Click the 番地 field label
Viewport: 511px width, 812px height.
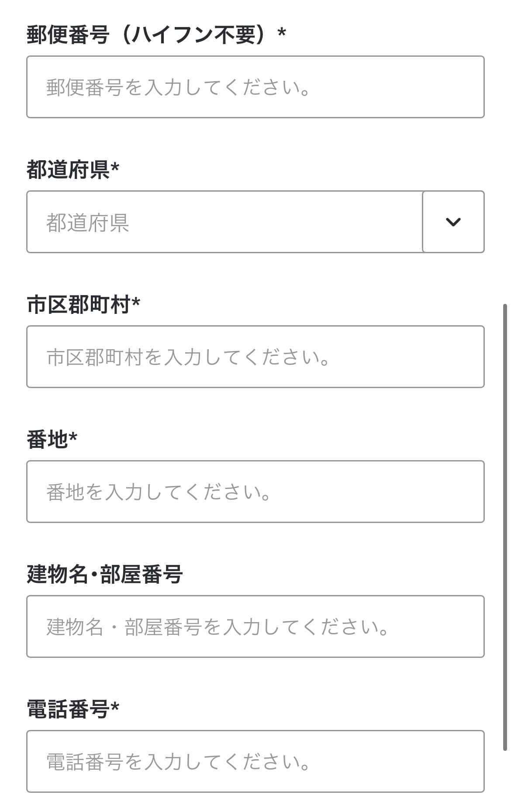(x=47, y=440)
